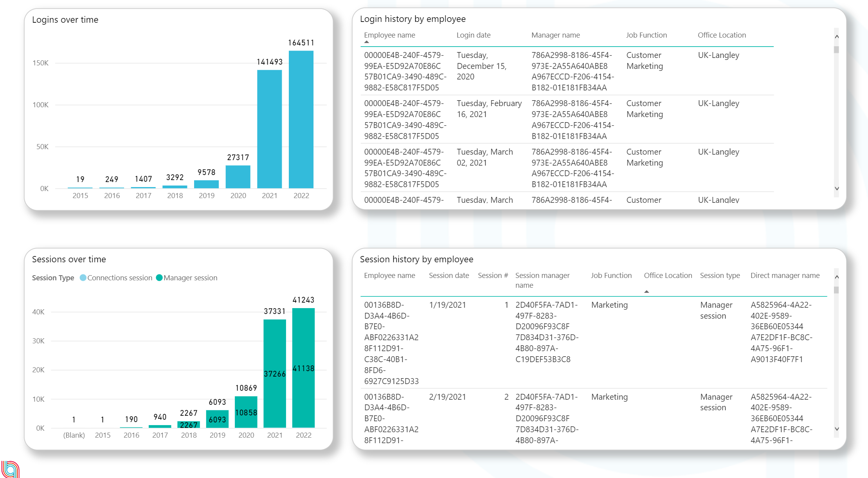Click the Login history scrollbar thumb
Image resolution: width=868 pixels, height=478 pixels.
click(x=836, y=50)
